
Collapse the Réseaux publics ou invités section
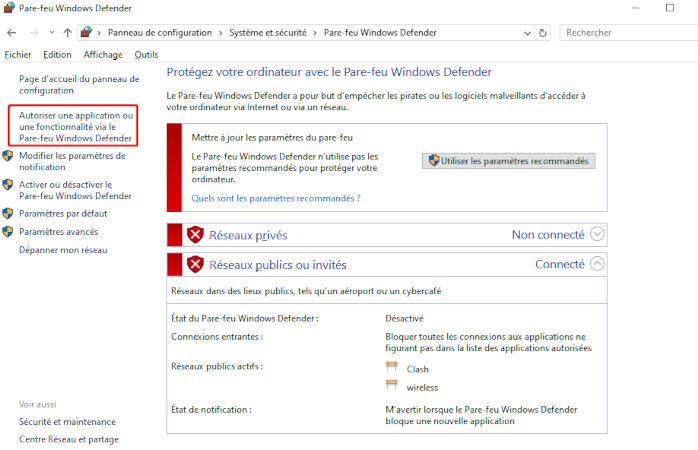[598, 265]
